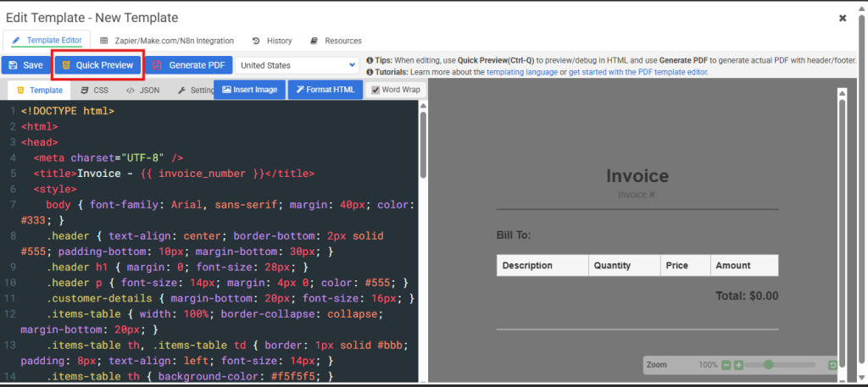Open the Zapier/Make.com/N8n Integration tab
868x387 pixels.
[x=167, y=41]
